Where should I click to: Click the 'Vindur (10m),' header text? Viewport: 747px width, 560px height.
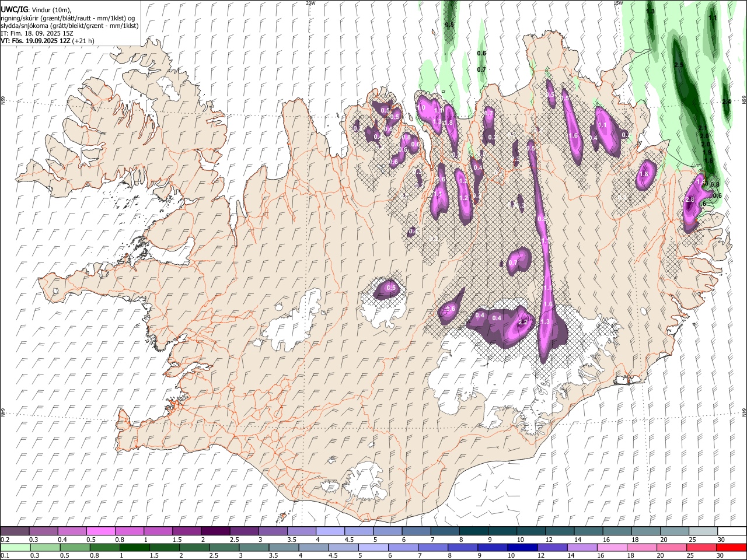(x=51, y=10)
